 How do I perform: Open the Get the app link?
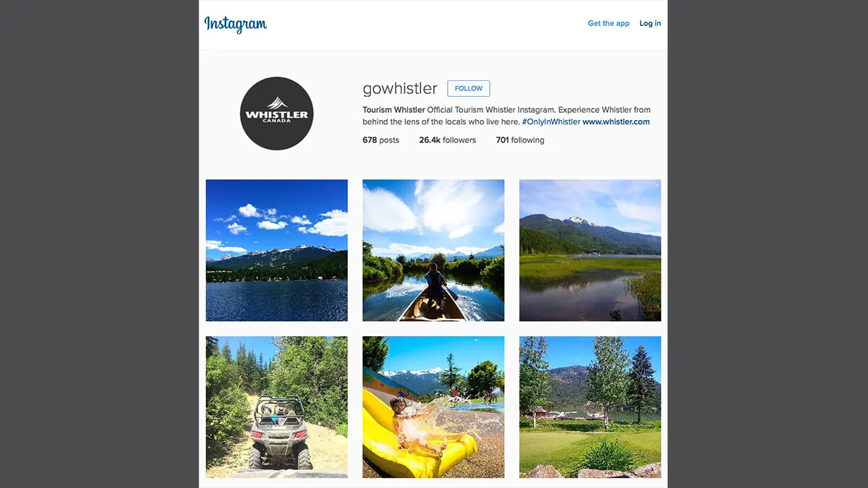click(x=608, y=23)
